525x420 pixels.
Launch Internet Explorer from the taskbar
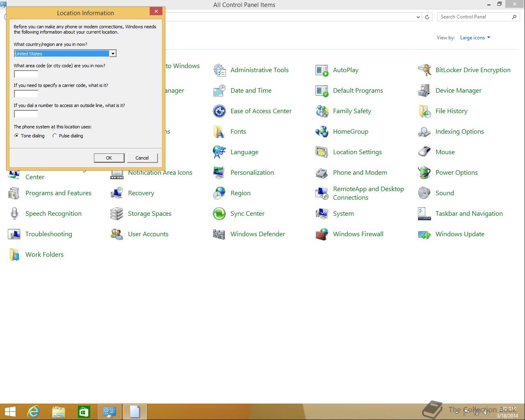[x=33, y=411]
